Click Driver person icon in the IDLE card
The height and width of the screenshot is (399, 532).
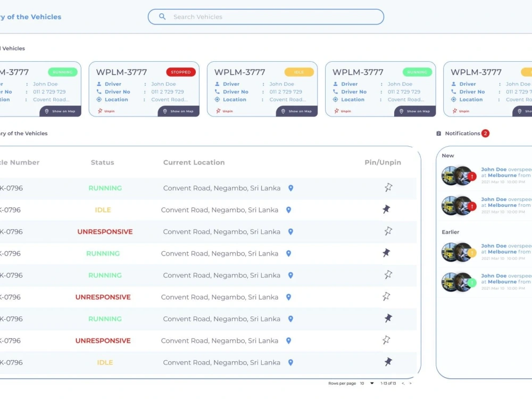[x=217, y=84]
